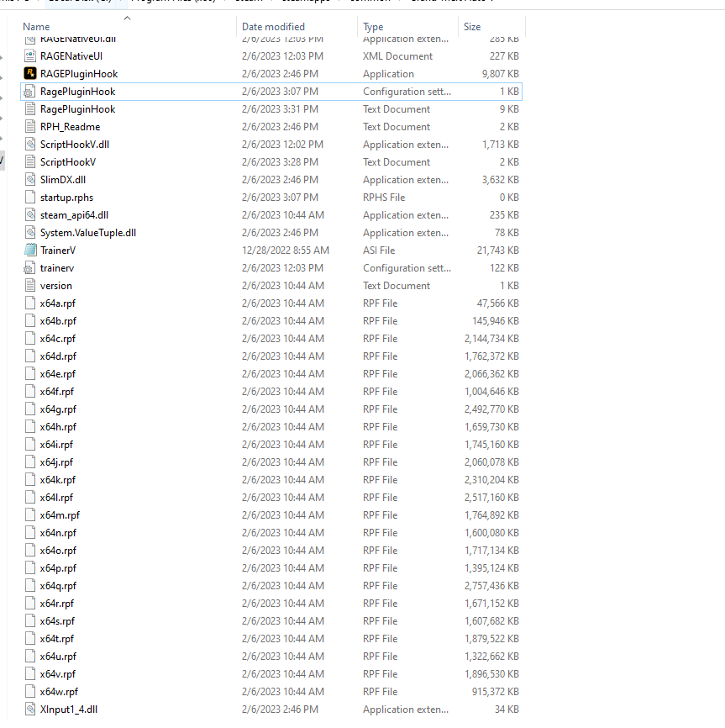Select RagePluginHook configuration settings gear icon
This screenshot has width=725, height=728.
coord(29,92)
